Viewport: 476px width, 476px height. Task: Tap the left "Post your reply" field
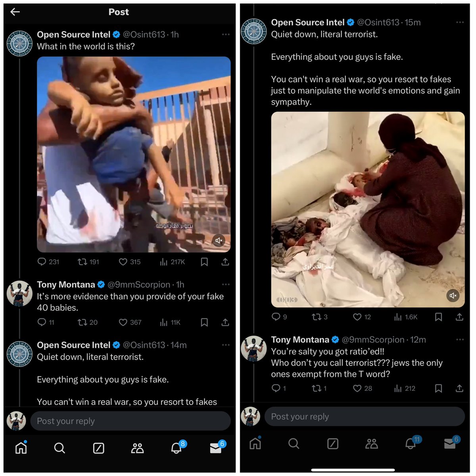(130, 421)
